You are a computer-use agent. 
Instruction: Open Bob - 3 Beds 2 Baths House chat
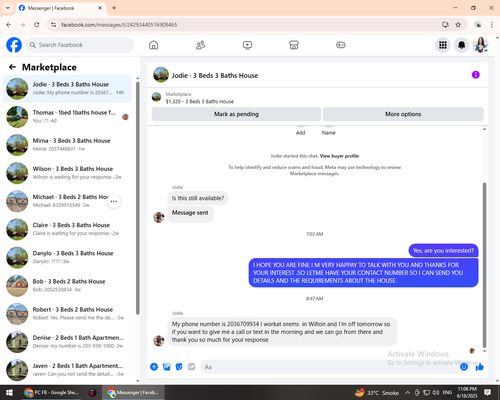[67, 286]
